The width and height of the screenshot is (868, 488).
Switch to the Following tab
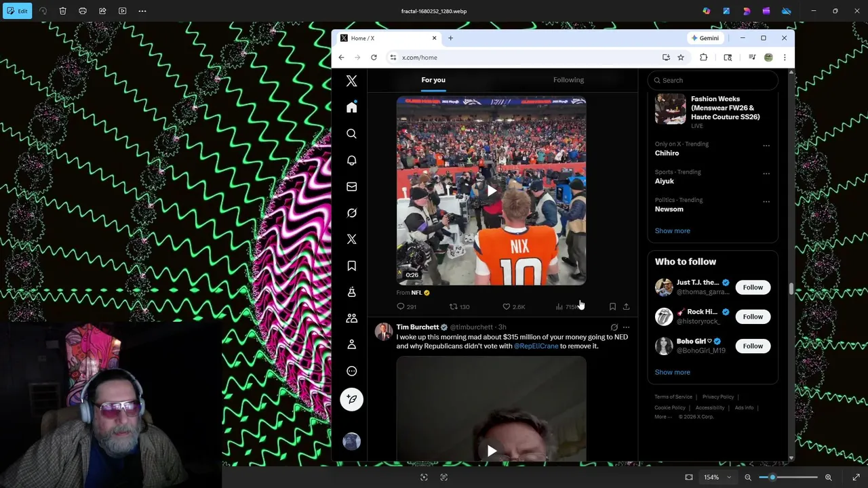pos(568,80)
